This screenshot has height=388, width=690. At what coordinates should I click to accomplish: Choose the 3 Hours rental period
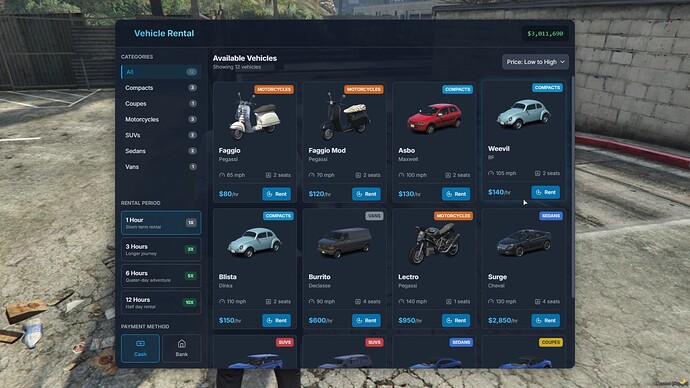pyautogui.click(x=161, y=249)
